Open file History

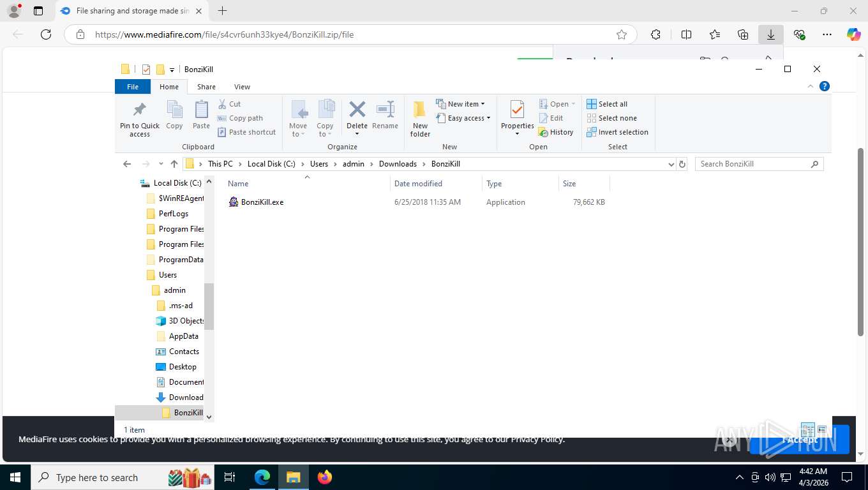point(556,132)
